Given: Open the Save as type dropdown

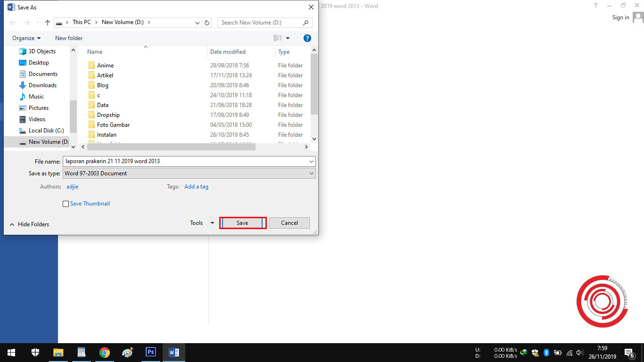Looking at the screenshot, I should [x=311, y=173].
